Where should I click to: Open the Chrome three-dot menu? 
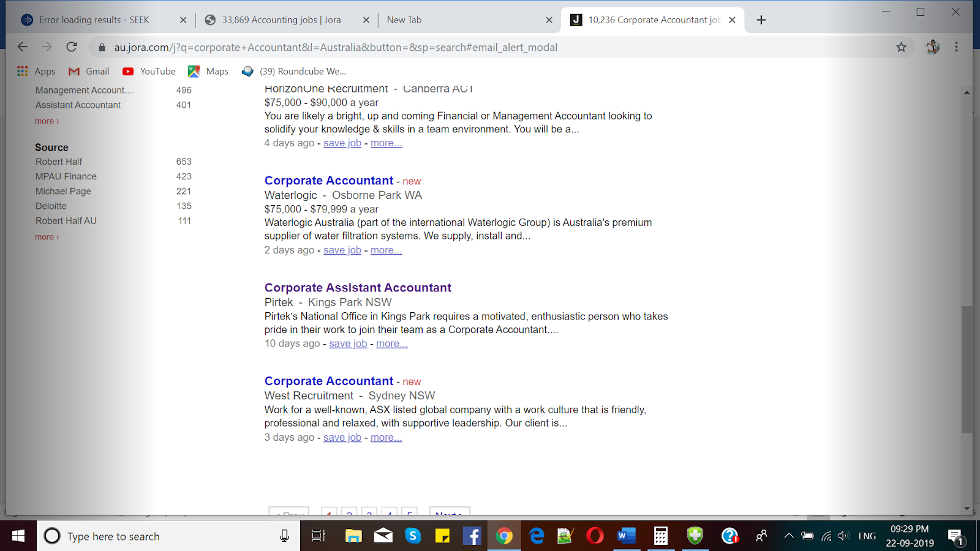[956, 47]
